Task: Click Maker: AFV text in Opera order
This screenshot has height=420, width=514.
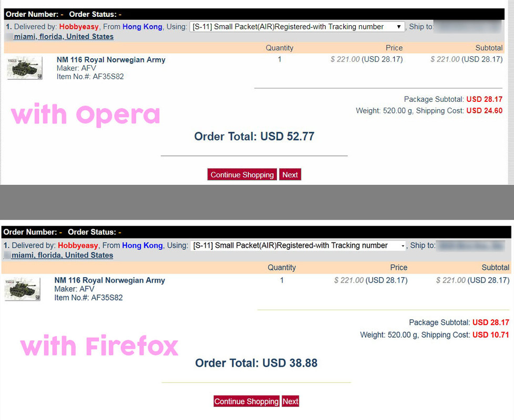Action: 76,68
